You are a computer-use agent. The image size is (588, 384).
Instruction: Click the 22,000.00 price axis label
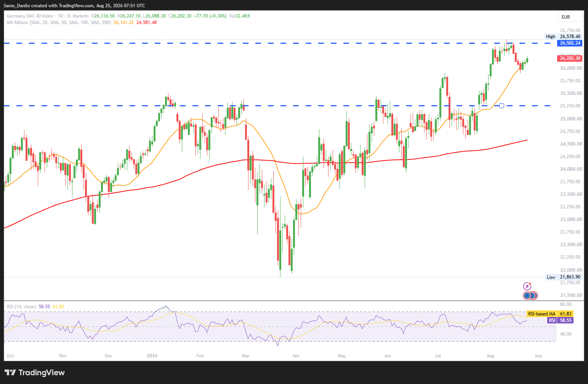(571, 270)
